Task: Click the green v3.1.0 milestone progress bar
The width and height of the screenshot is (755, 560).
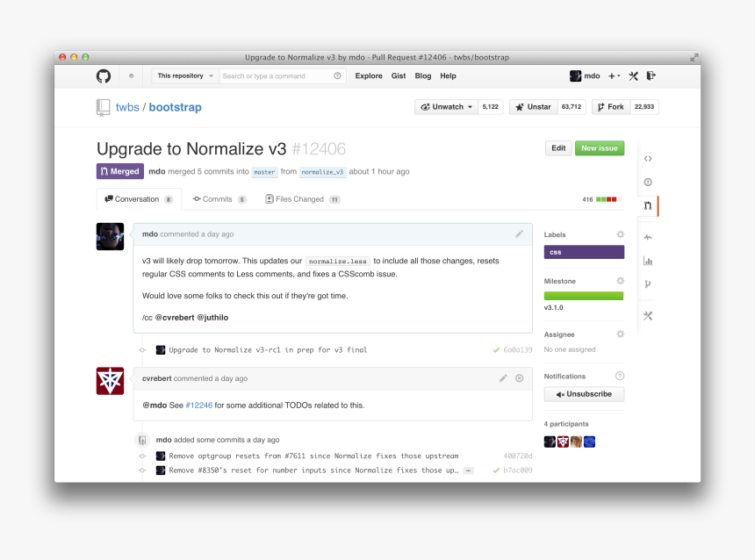Action: (584, 296)
